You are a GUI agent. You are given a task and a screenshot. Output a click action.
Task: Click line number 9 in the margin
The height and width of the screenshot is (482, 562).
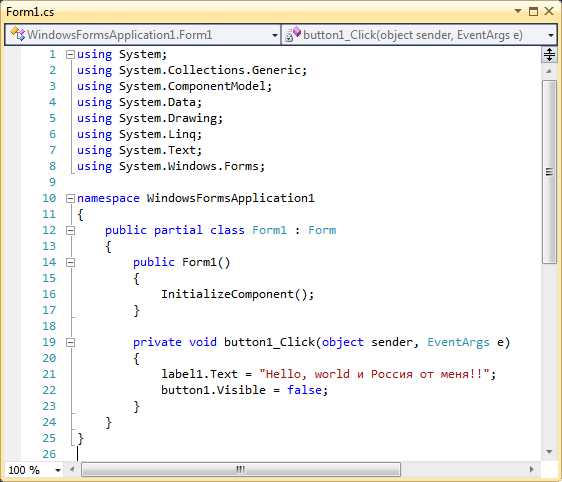[x=52, y=182]
